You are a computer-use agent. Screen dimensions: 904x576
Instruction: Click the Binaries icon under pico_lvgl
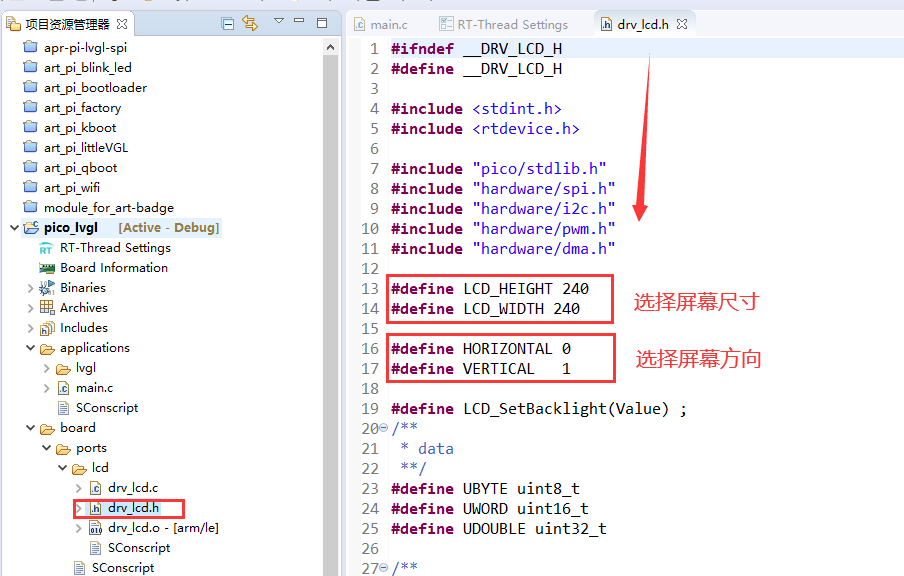click(46, 288)
